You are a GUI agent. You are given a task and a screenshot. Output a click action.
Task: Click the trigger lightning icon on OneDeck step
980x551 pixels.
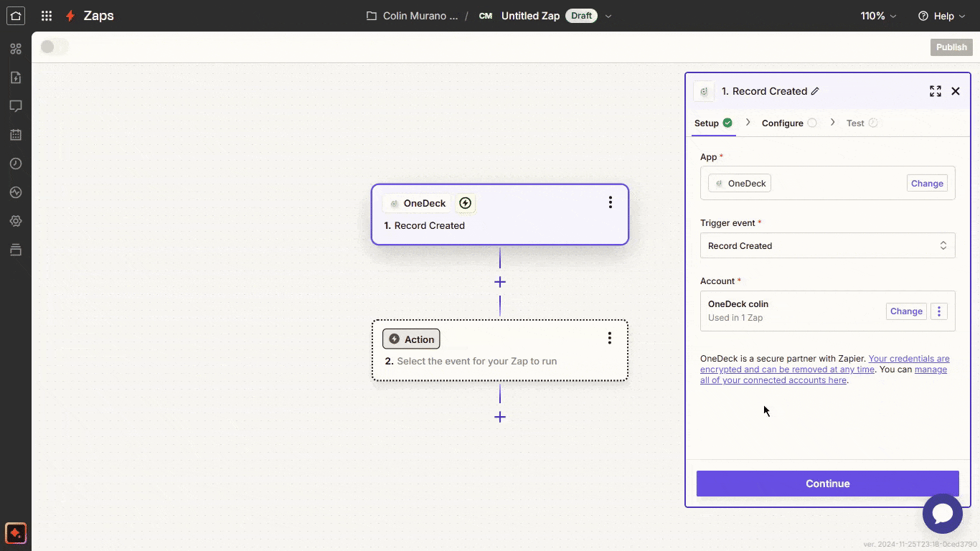(466, 203)
